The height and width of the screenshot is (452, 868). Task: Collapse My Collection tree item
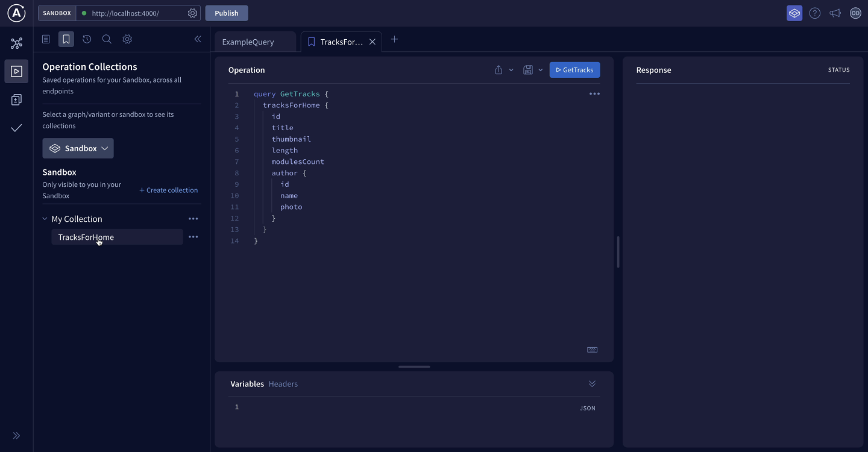(x=45, y=219)
